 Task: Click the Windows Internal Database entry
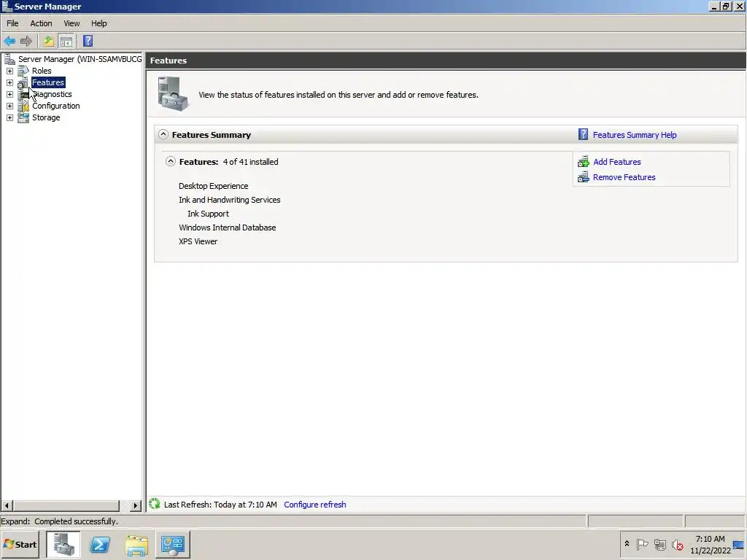228,227
